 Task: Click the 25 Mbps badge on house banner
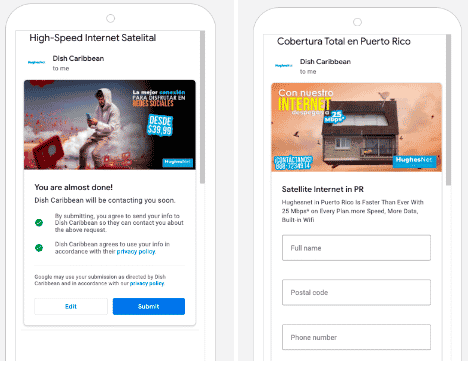334,117
